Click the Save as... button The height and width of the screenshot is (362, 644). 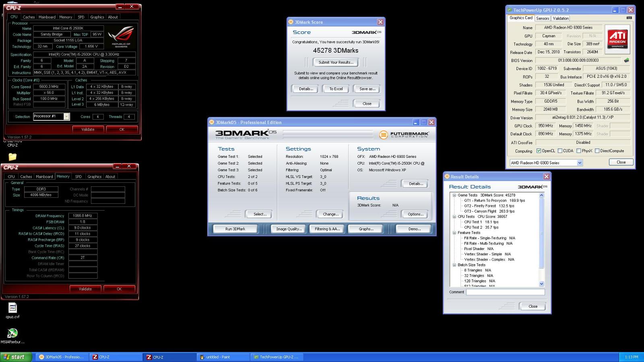pyautogui.click(x=367, y=89)
